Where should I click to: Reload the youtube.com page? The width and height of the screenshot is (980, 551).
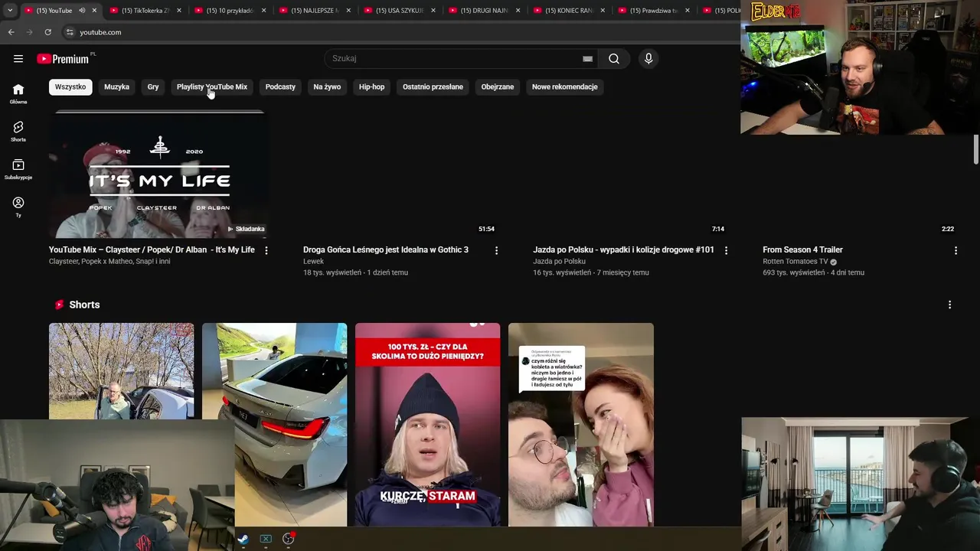47,32
